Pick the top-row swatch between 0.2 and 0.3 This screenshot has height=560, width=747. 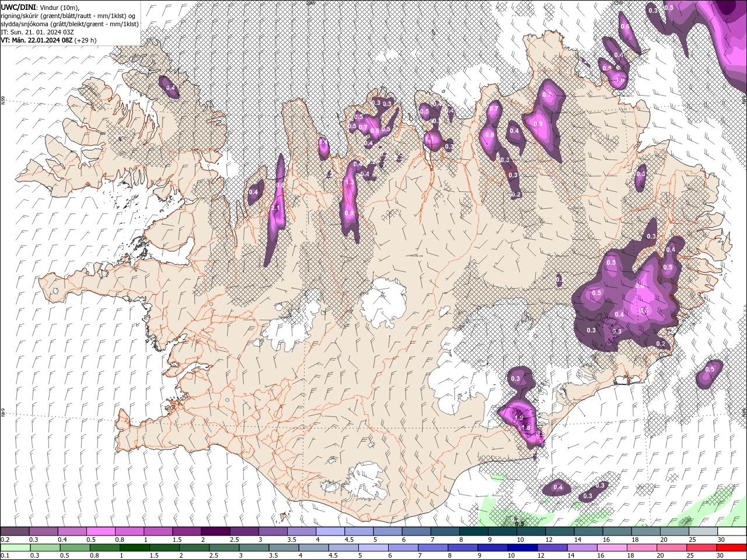(15, 531)
